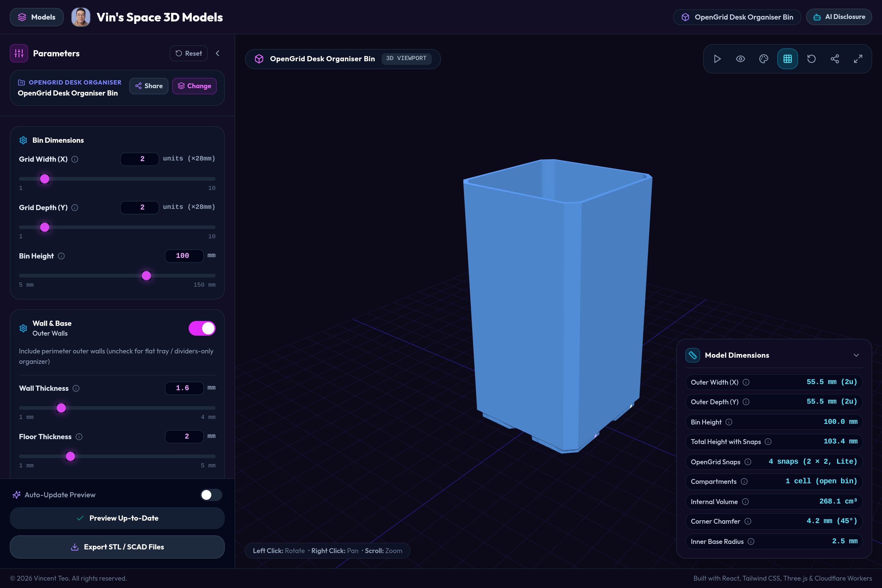Click the Wall Thickness value field
This screenshot has width=882, height=588.
[184, 388]
